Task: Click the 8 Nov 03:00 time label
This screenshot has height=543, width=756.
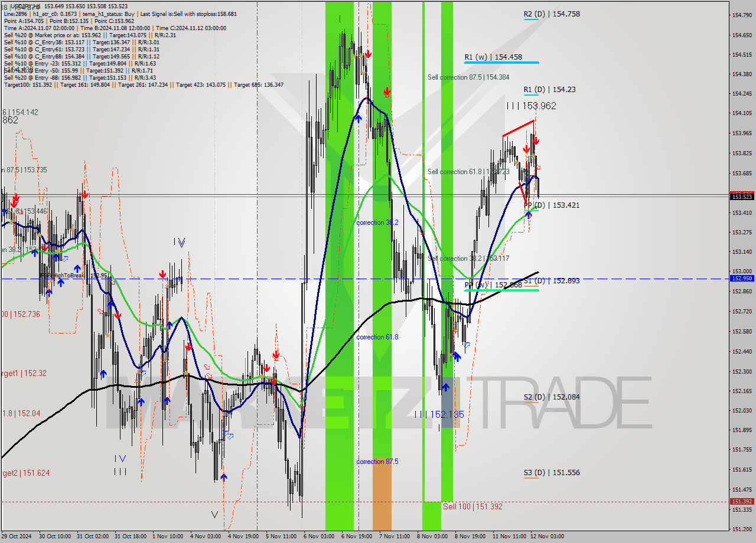Action: click(432, 537)
